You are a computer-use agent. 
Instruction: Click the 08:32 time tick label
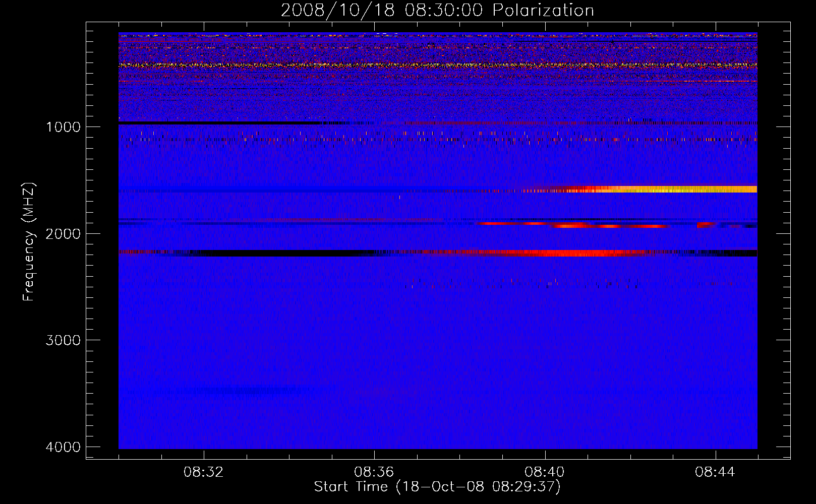point(204,472)
